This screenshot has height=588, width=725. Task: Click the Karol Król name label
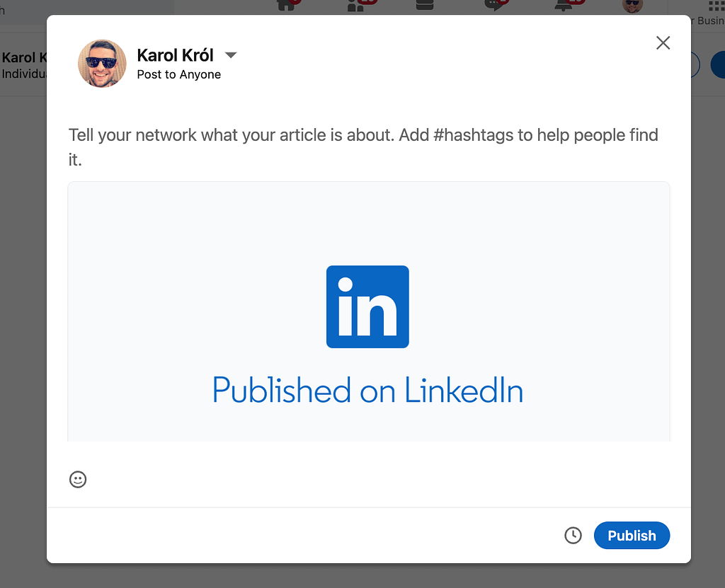[175, 54]
